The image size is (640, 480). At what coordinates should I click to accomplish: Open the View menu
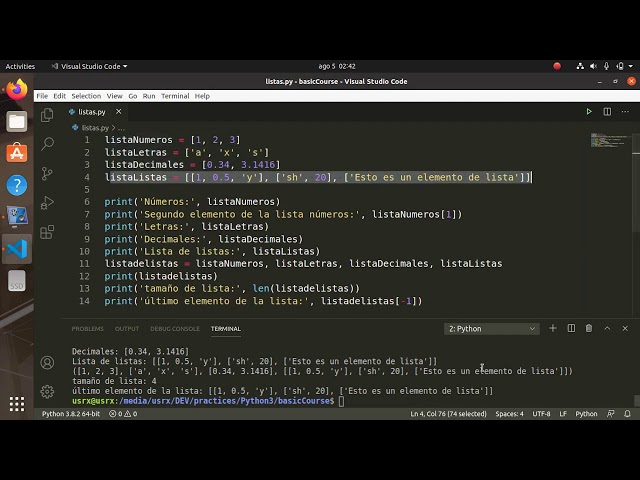point(115,96)
